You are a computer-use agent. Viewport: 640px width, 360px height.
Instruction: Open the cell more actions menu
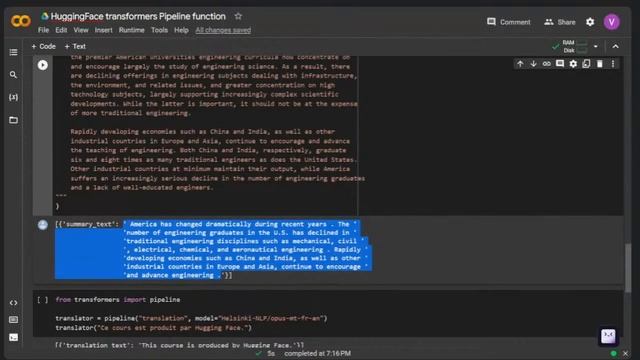coord(613,64)
